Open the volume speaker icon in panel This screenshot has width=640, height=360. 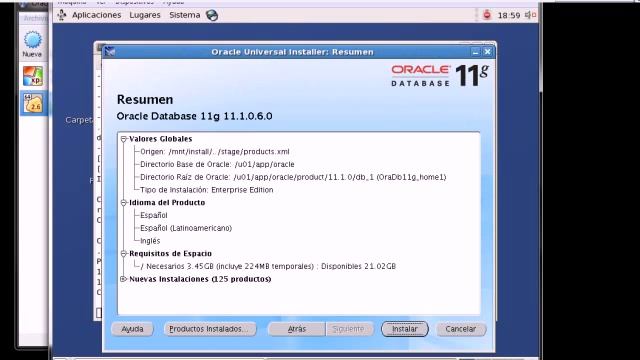click(530, 15)
